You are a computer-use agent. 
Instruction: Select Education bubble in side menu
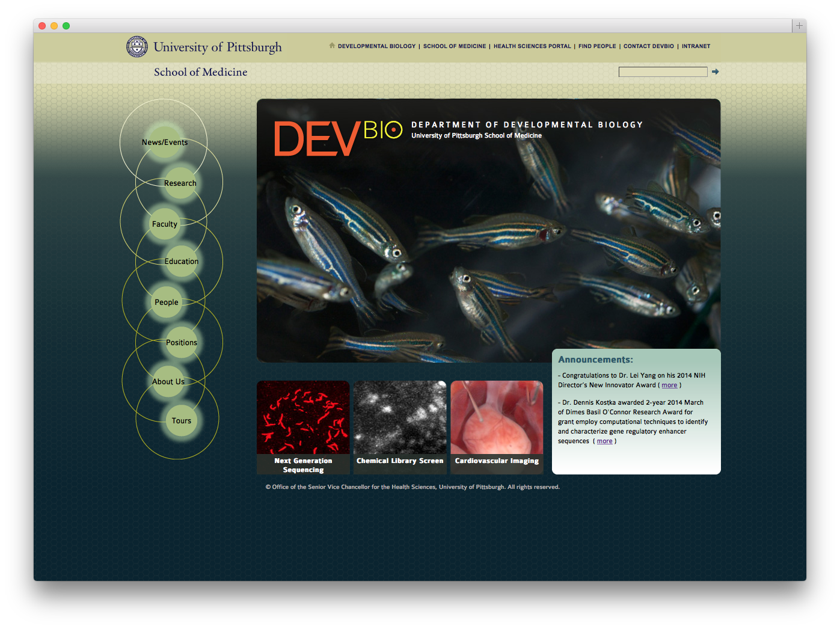point(182,262)
